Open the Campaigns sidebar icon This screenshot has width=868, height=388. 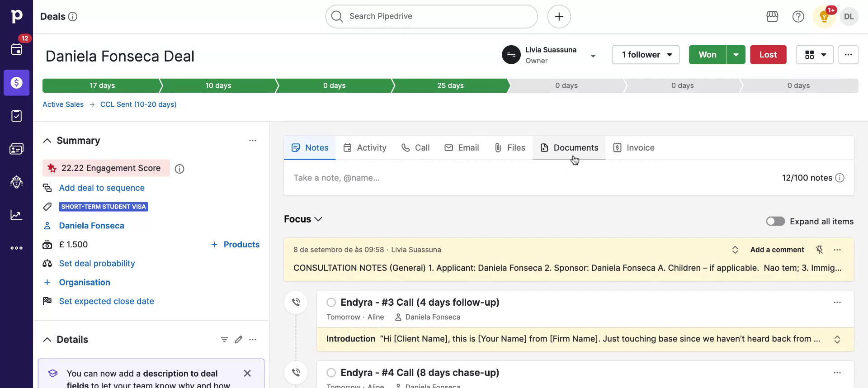point(16,182)
